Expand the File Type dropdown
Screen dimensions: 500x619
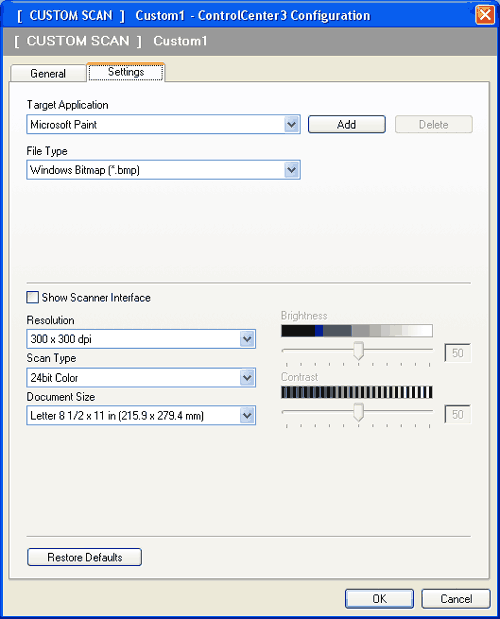click(163, 170)
